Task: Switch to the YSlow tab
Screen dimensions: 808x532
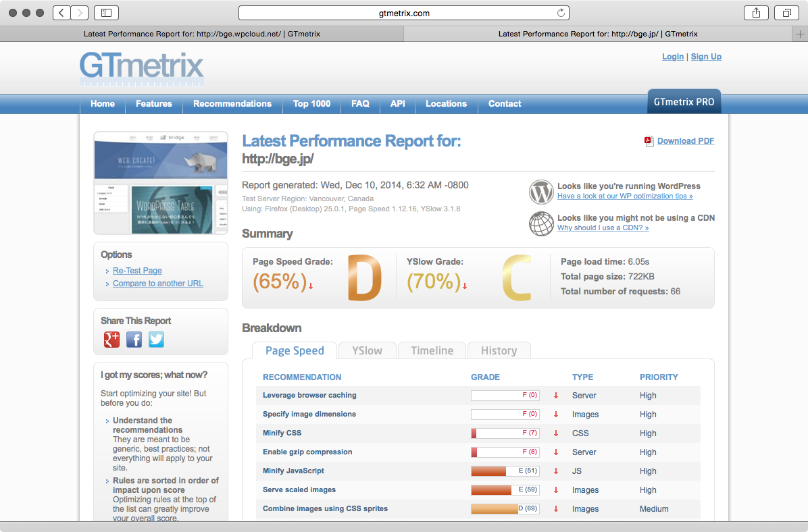Action: pyautogui.click(x=367, y=351)
